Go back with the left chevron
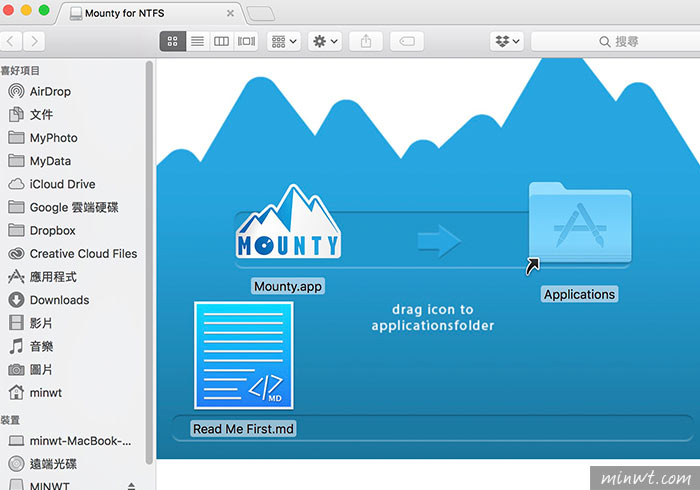Screen dimensions: 700x490 (x=10, y=42)
